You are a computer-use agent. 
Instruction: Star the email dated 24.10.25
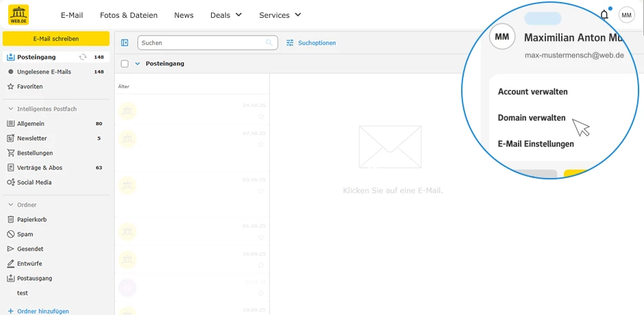[x=260, y=116]
